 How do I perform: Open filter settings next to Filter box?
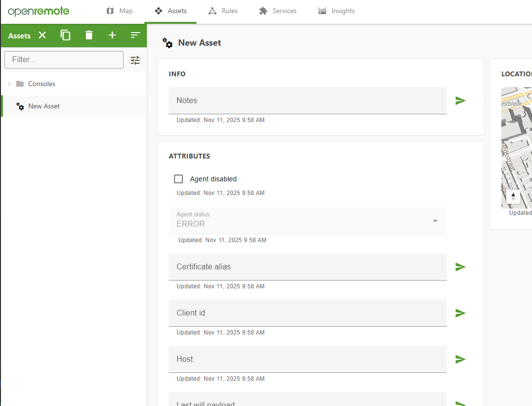135,60
